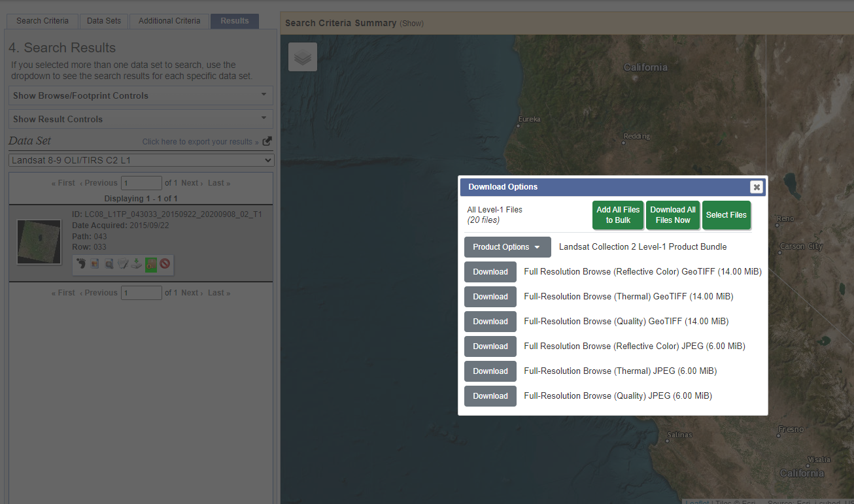Click Download All Files Now
Screen dimensions: 854x504
(673, 215)
